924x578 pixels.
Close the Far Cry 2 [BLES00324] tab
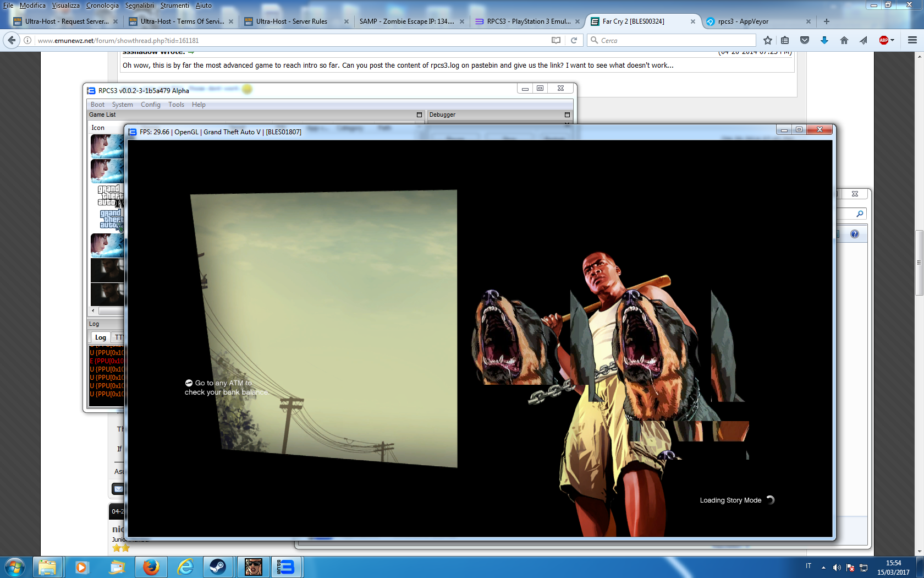[692, 21]
